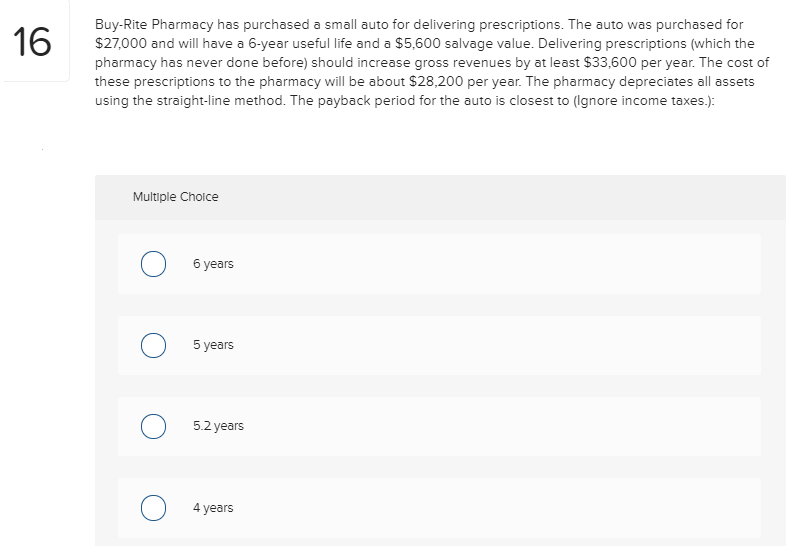787x546 pixels.
Task: Click "payback period" phrase in the question
Action: coord(366,101)
